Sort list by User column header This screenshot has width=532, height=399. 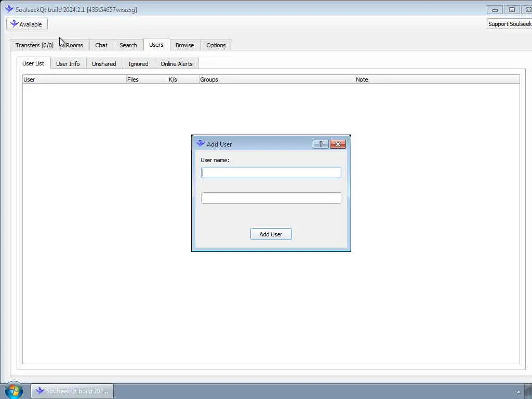pyautogui.click(x=74, y=79)
